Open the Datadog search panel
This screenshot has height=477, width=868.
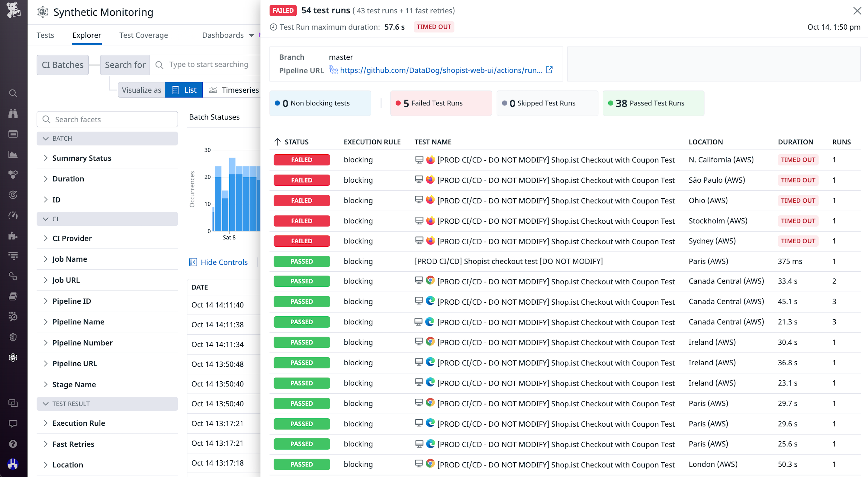click(x=13, y=93)
